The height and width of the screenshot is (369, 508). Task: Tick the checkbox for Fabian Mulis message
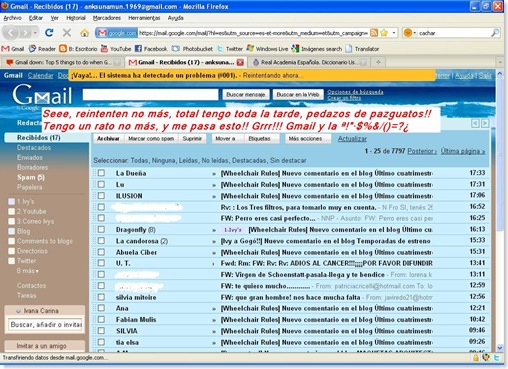tap(101, 319)
